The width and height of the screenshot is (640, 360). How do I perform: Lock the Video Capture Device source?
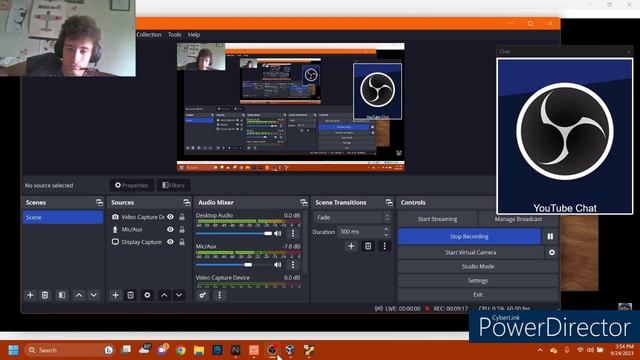182,217
